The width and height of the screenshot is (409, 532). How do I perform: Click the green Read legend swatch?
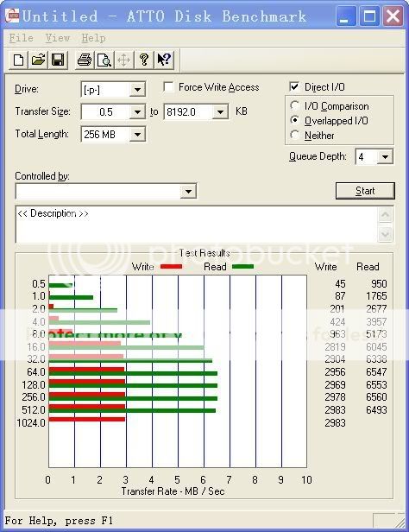coord(243,267)
